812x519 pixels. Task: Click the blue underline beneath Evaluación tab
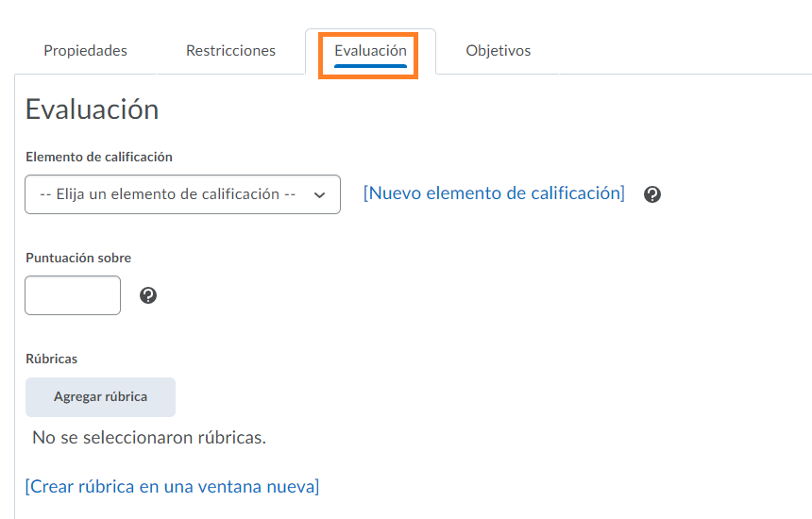pyautogui.click(x=370, y=66)
